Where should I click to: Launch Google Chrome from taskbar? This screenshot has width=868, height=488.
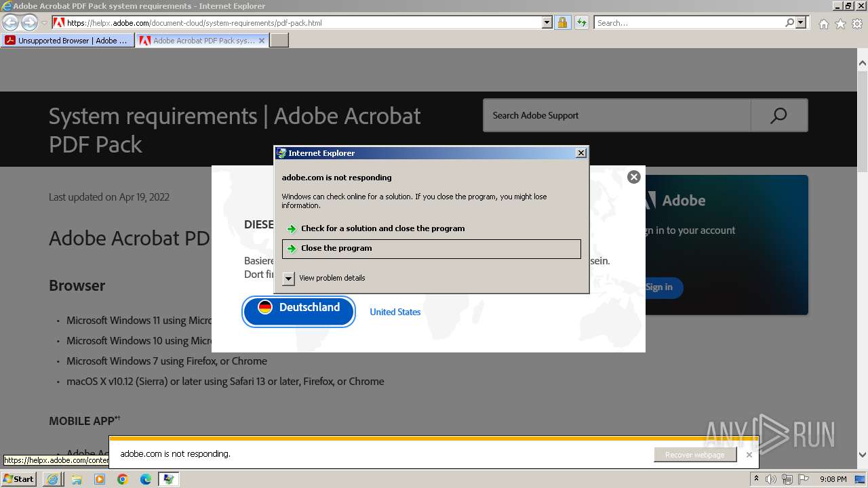tap(123, 479)
